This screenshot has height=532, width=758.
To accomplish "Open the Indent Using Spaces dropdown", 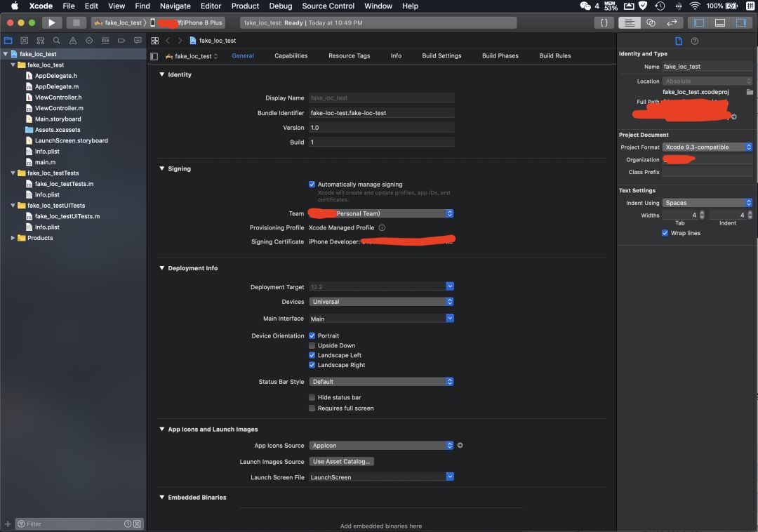I will 707,203.
